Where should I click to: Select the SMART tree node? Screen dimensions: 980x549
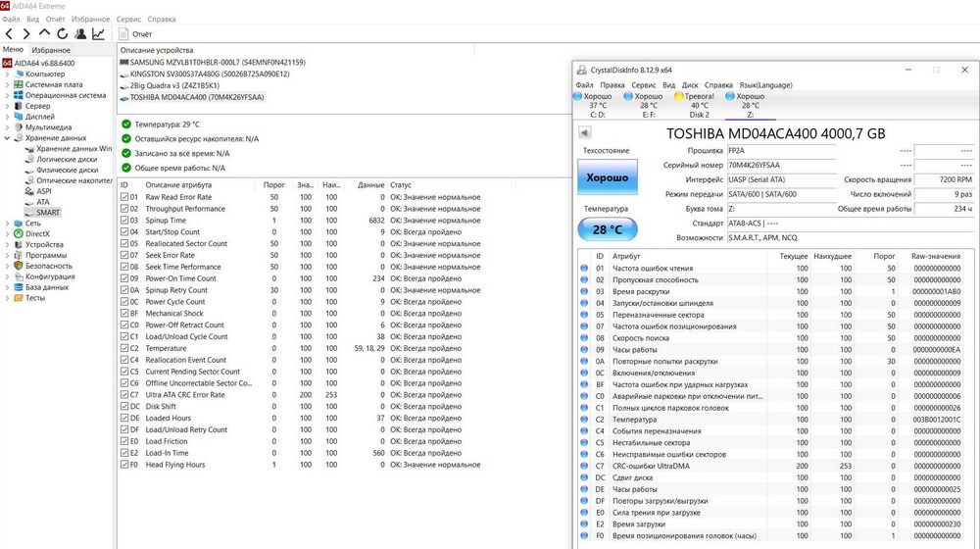pos(47,213)
